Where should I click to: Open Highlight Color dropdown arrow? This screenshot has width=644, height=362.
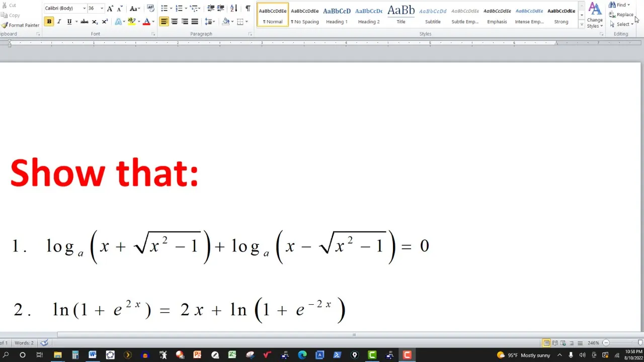(x=138, y=22)
